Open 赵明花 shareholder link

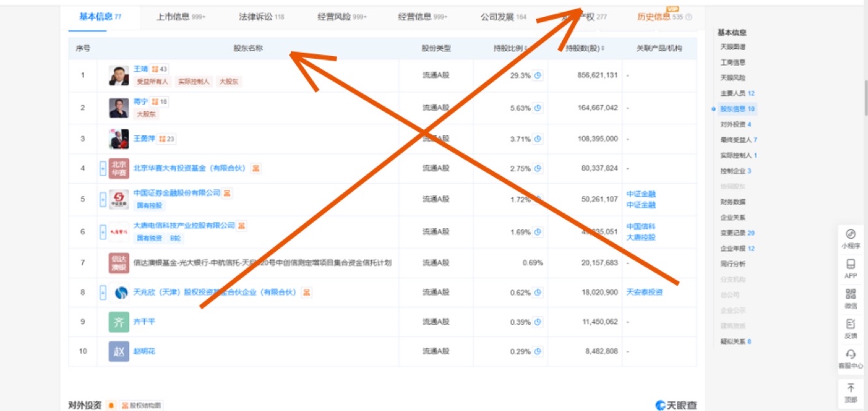click(x=144, y=352)
